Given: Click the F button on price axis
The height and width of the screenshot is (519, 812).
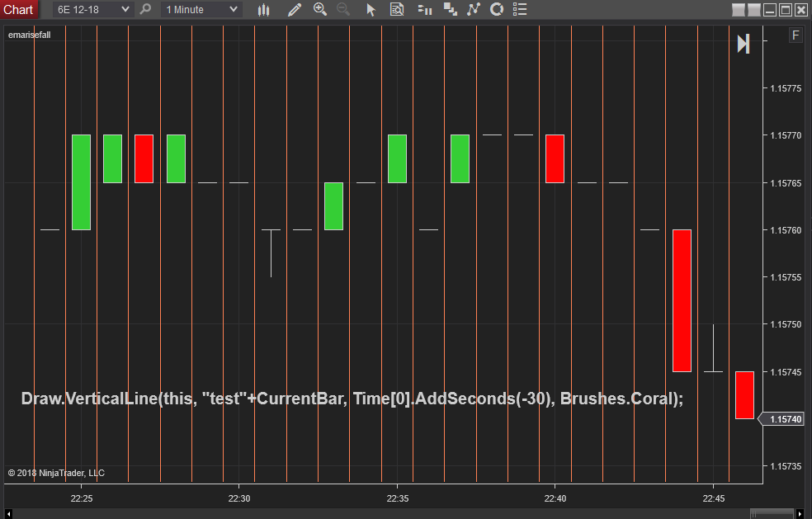Looking at the screenshot, I should coord(795,35).
